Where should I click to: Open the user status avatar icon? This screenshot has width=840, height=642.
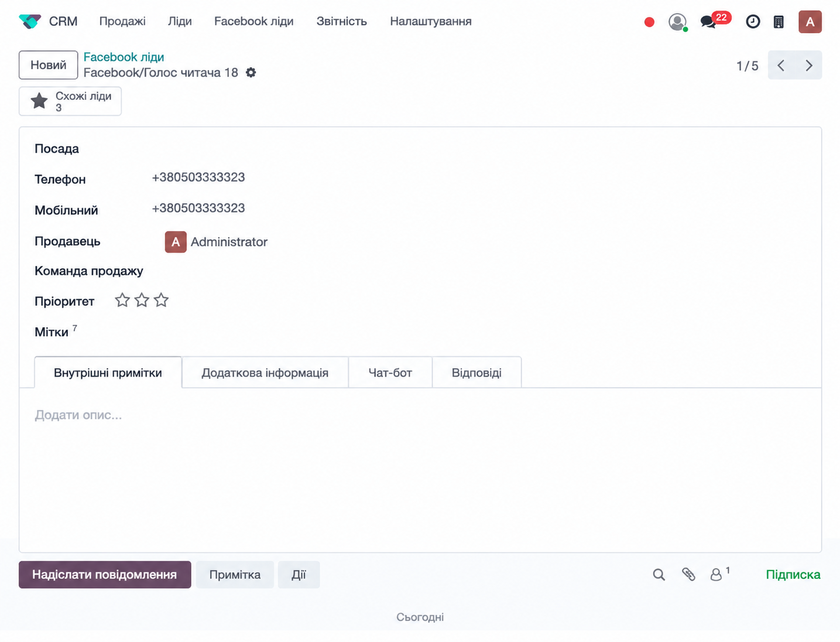(x=677, y=22)
